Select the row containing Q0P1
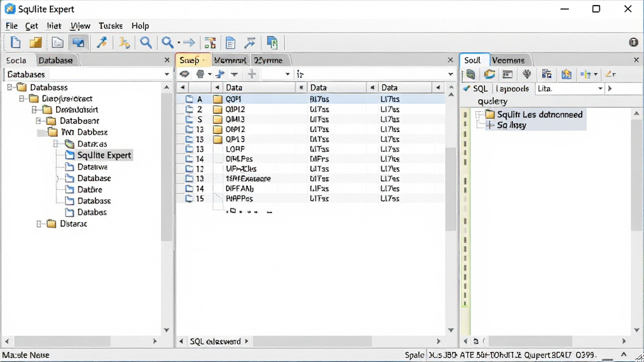Screen dimensions: 644x362 (x=311, y=99)
